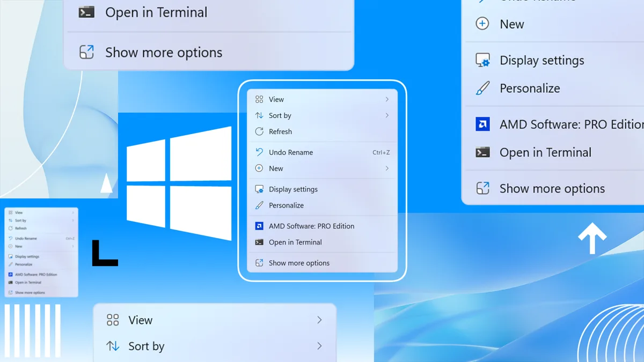Click AMD Software: PRO Edition label in the outlined menu

(x=312, y=226)
